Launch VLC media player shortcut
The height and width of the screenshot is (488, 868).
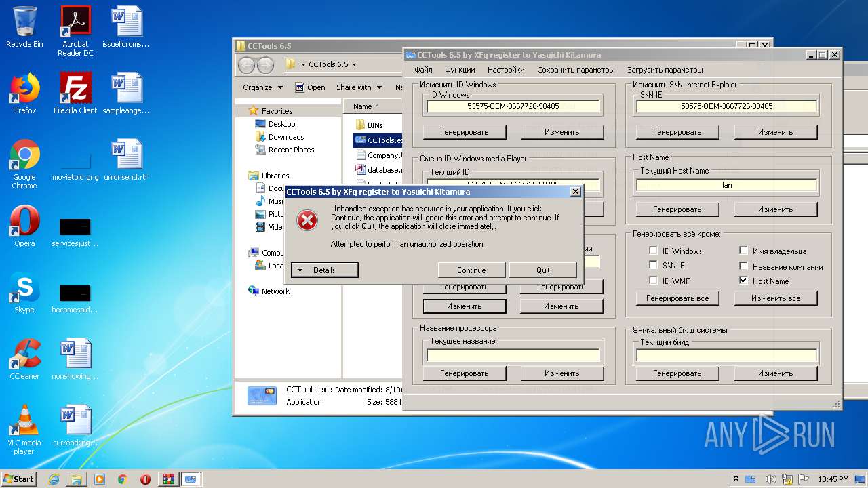[24, 429]
